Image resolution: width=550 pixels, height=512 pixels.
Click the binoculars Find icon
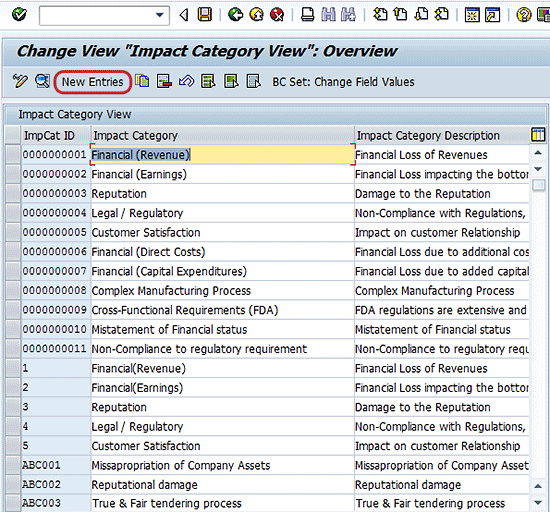tap(328, 15)
